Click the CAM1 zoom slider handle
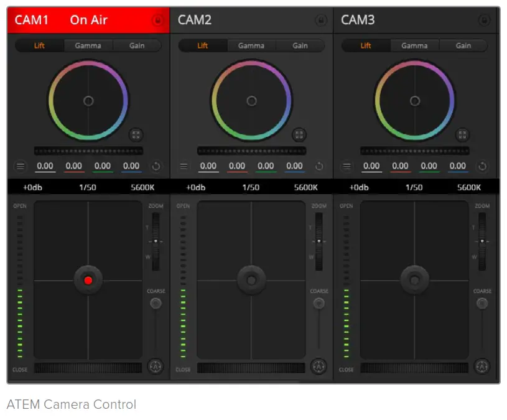Screen dimensions: 507x420 [156, 241]
